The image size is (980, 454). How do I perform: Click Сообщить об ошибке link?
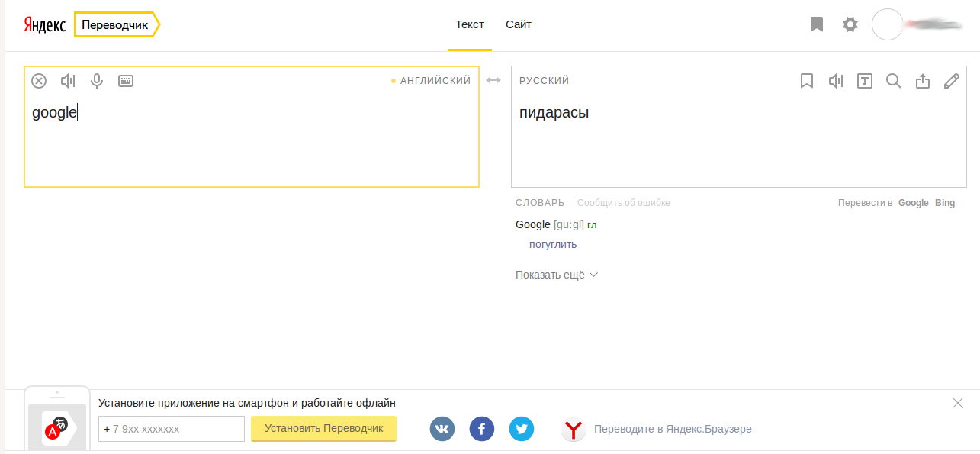(624, 203)
